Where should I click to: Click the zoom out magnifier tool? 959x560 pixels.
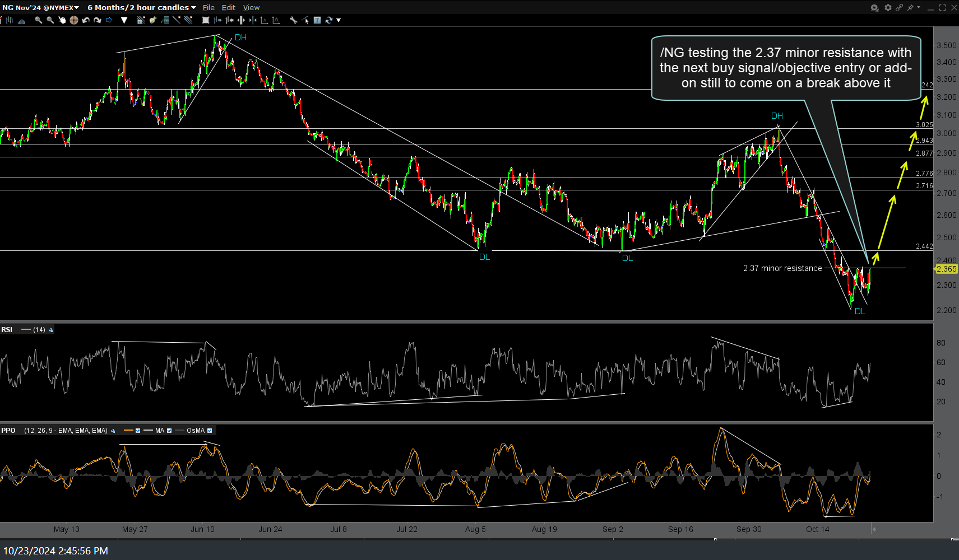[x=50, y=20]
